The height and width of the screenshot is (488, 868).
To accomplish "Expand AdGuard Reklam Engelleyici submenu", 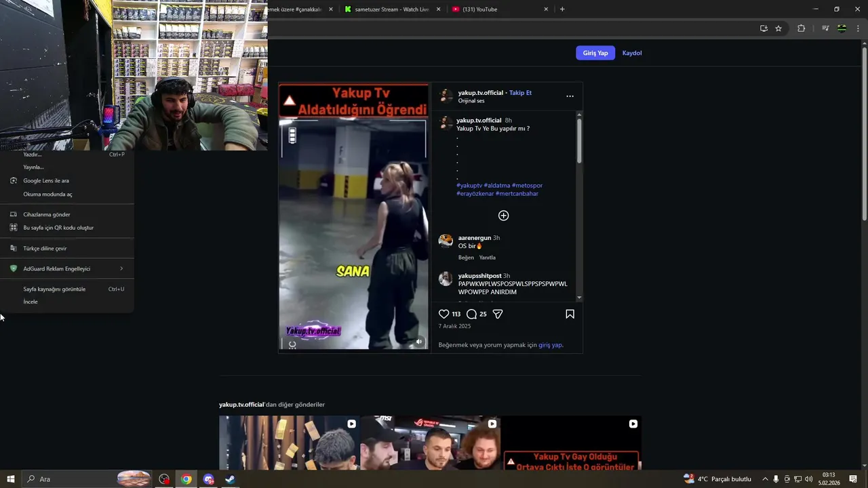I will pos(67,269).
